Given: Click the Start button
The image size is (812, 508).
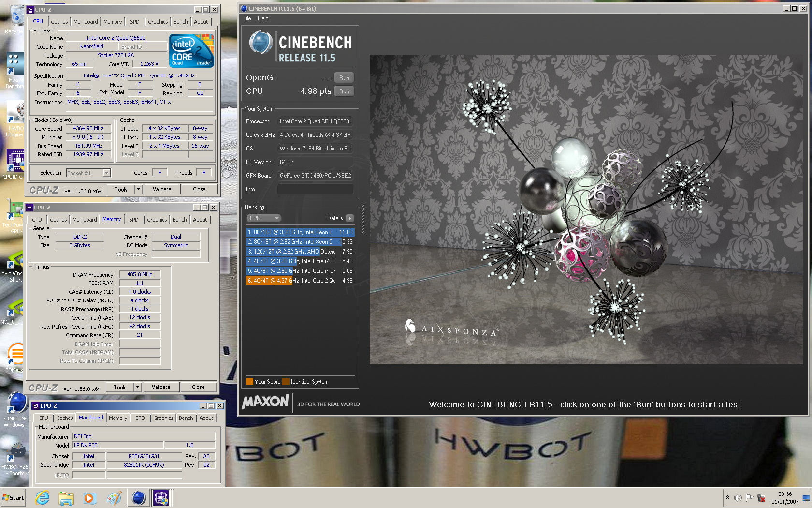Looking at the screenshot, I should tap(14, 497).
